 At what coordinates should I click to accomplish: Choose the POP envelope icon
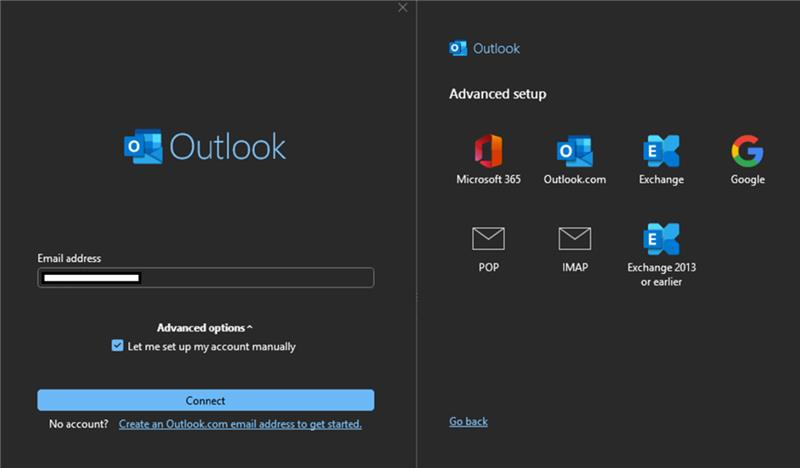coord(488,238)
